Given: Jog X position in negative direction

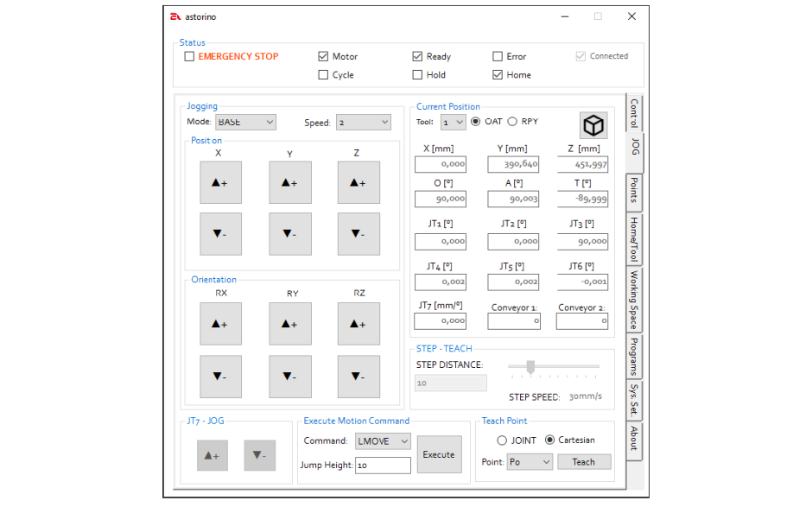Looking at the screenshot, I should 220,233.
